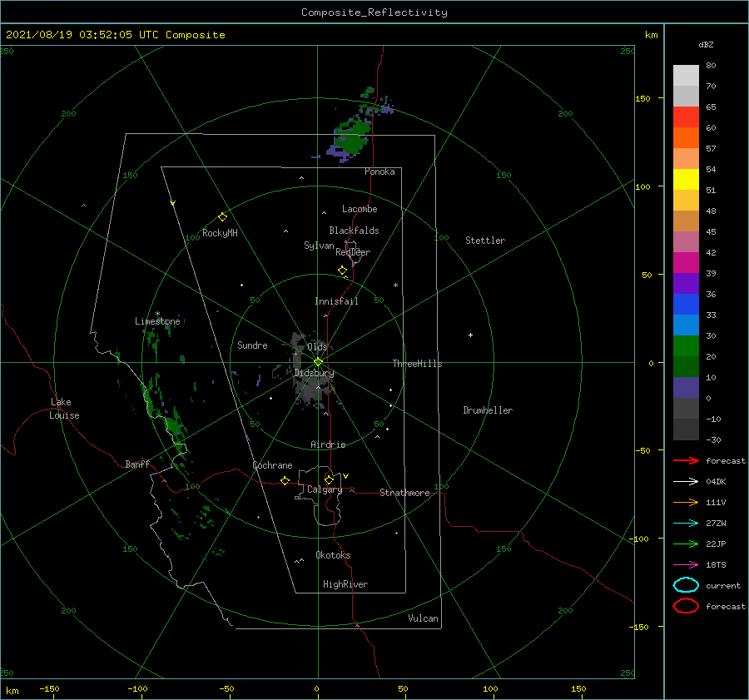Select the magenta 18TS arrow symbol
The image size is (749, 700).
click(x=686, y=565)
